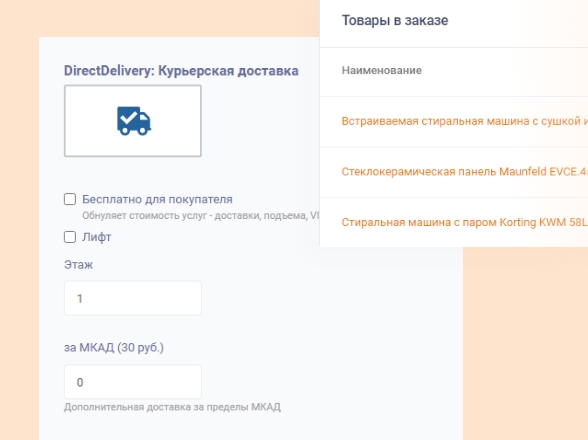Click the DirectDelivery: Курьерская доставка heading

point(181,71)
